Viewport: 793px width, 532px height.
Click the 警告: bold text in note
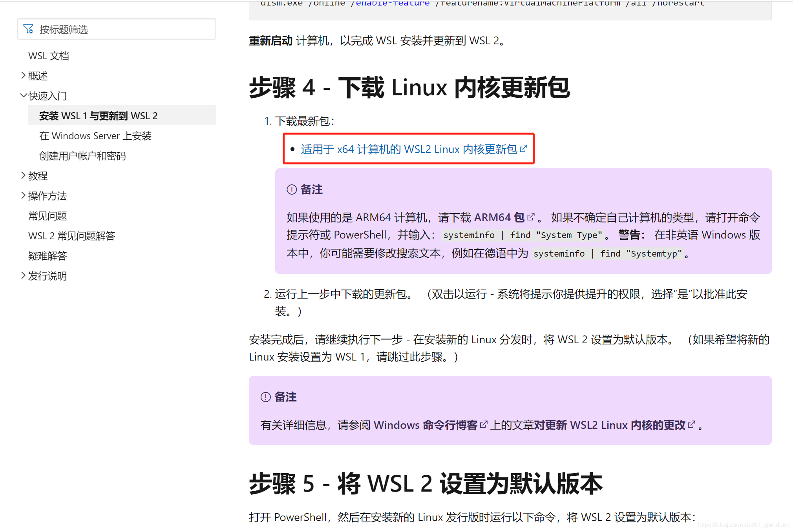pos(632,235)
